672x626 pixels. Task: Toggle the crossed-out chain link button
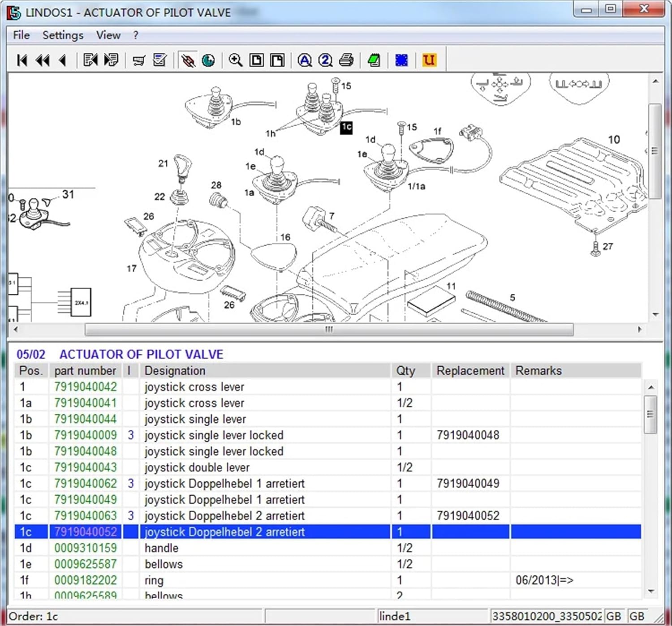click(188, 60)
